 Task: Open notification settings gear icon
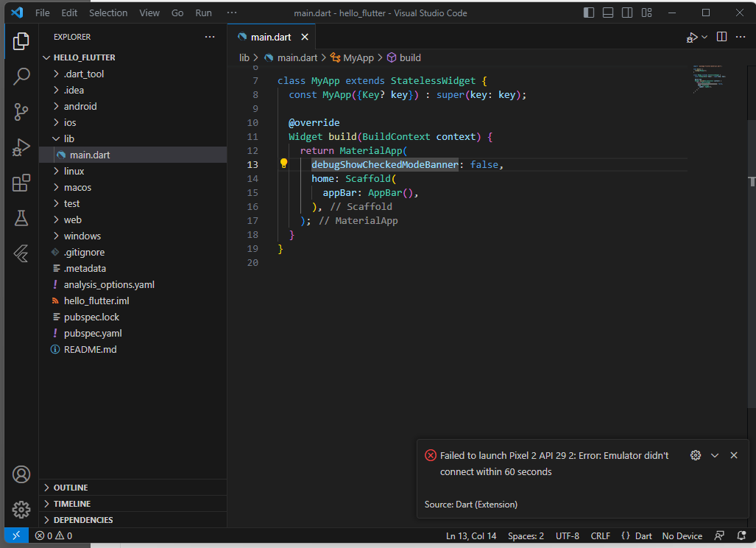695,455
